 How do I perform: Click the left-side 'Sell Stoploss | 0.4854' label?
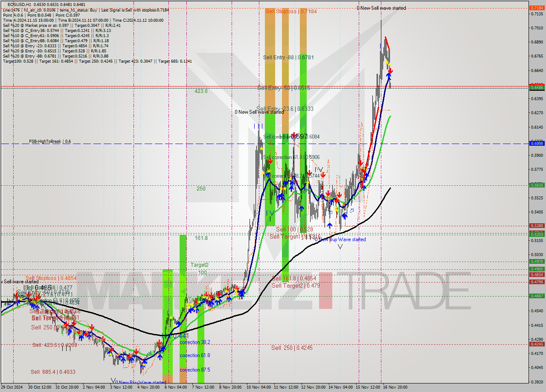51,278
